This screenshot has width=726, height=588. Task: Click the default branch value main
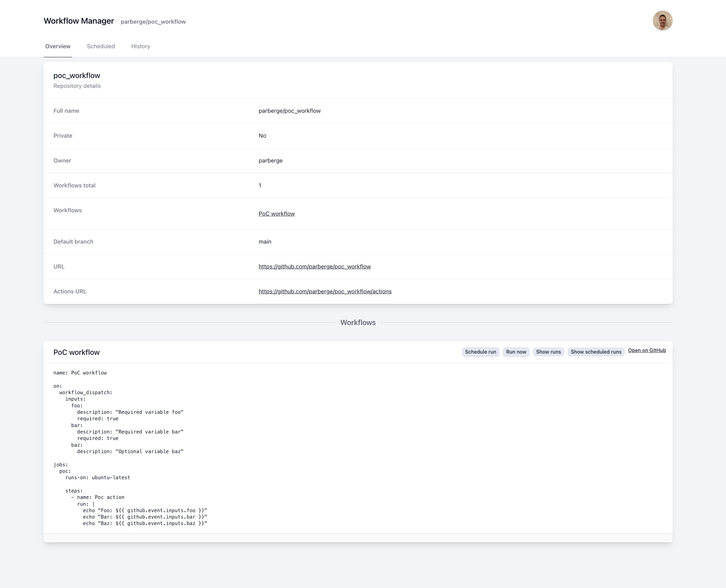tap(265, 241)
